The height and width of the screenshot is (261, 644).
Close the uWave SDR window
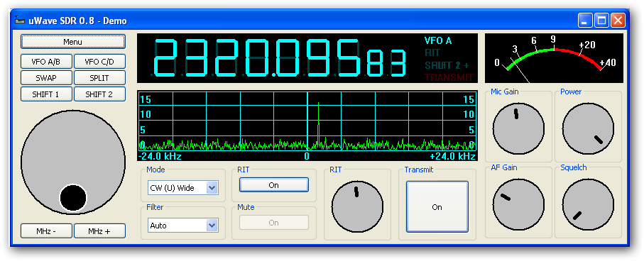click(618, 20)
